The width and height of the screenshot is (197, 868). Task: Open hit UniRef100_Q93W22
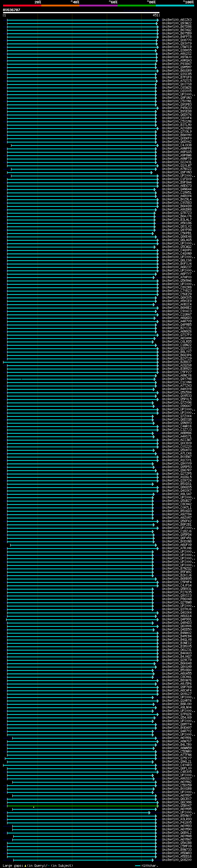[x=177, y=23]
